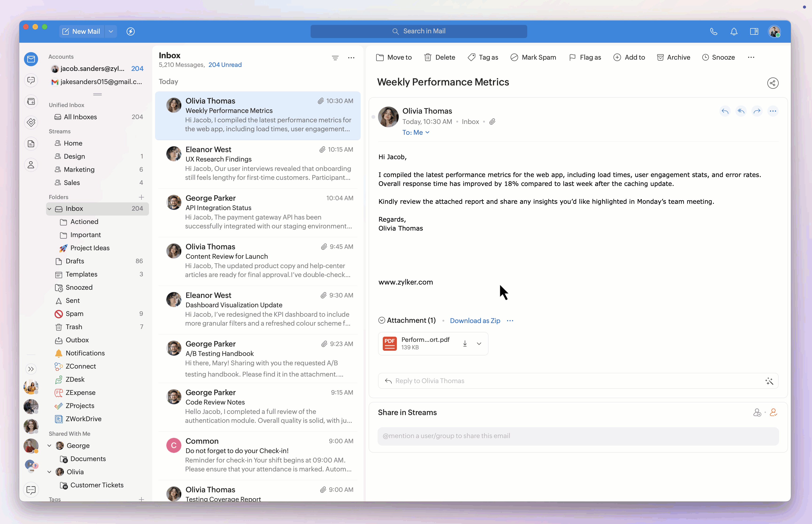Screen dimensions: 812x524
Task: Open the share icon beside the email subject
Action: pos(773,83)
